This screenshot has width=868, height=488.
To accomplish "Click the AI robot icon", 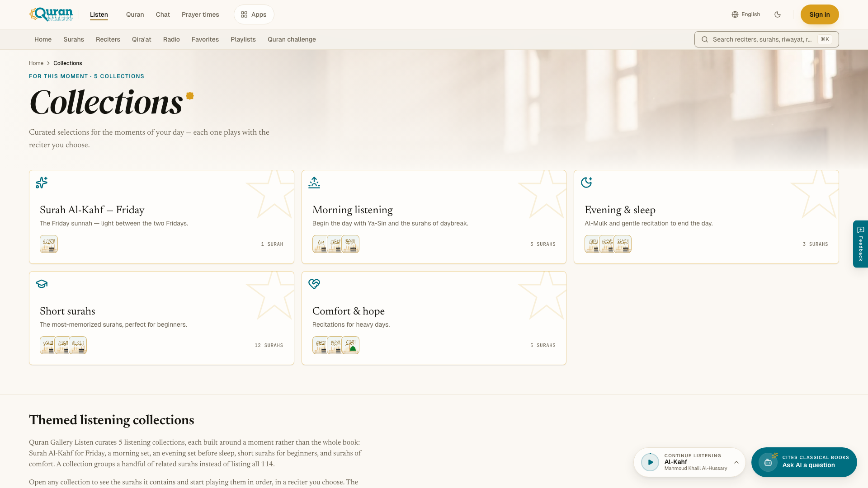I will tap(768, 462).
